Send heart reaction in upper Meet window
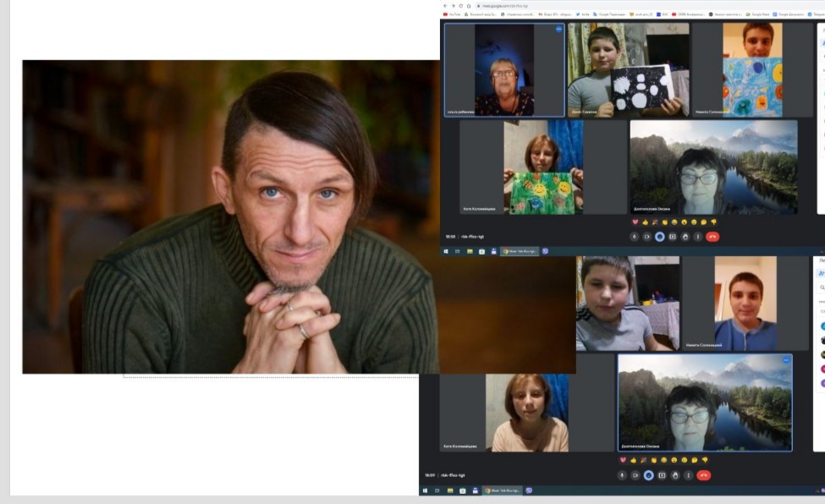 pos(635,222)
